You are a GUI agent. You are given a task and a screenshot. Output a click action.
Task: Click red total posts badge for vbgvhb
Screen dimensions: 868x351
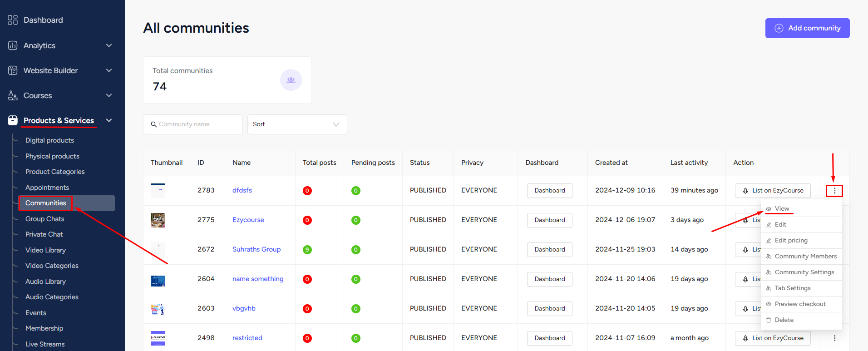point(307,309)
